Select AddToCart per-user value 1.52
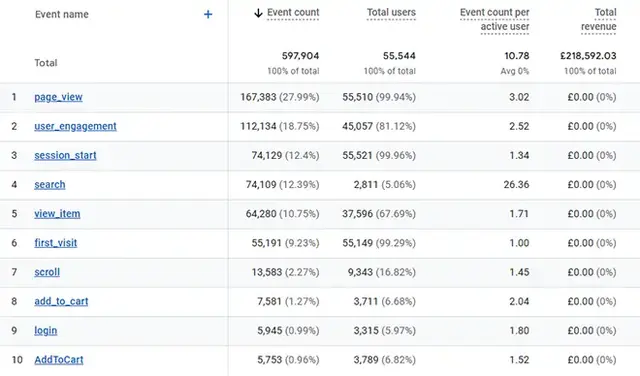Image resolution: width=640 pixels, height=376 pixels. (519, 360)
